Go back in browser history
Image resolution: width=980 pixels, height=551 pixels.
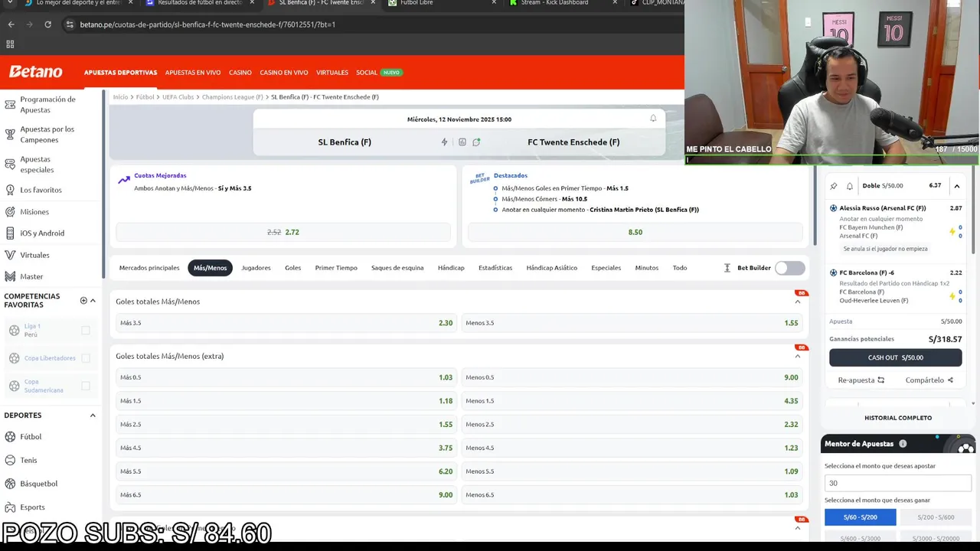click(11, 24)
